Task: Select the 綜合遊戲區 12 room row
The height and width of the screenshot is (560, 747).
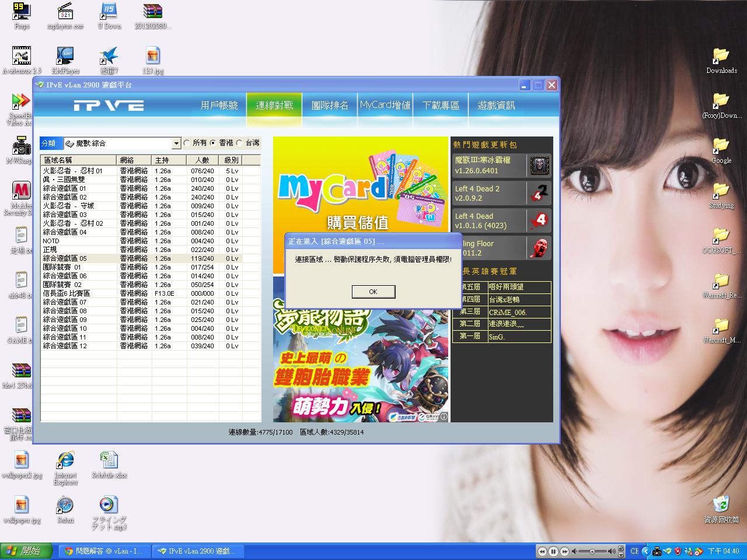Action: (65, 346)
